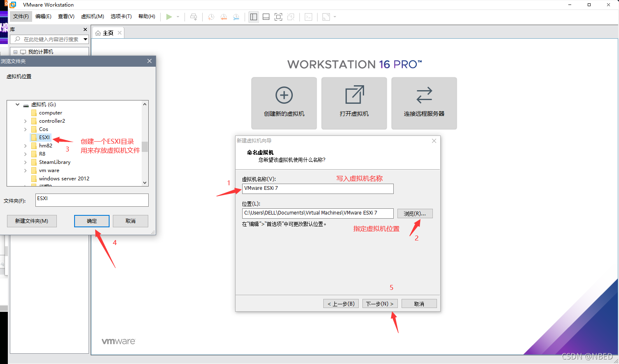Expand the vm ware folder
619x364 pixels.
[x=26, y=170]
